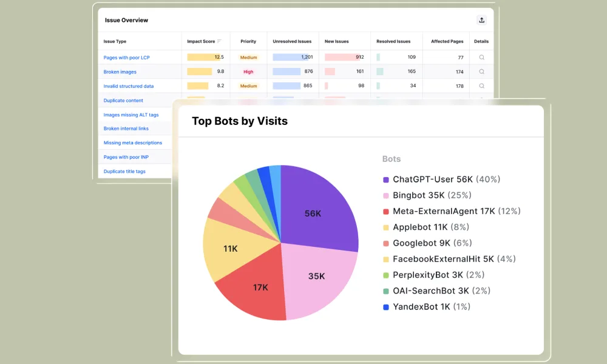Open Images missing ALT tags issue
The height and width of the screenshot is (364, 607).
pos(131,115)
